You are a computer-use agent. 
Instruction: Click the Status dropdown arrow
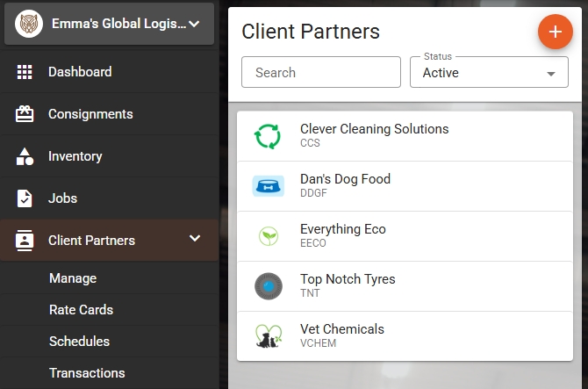click(551, 74)
